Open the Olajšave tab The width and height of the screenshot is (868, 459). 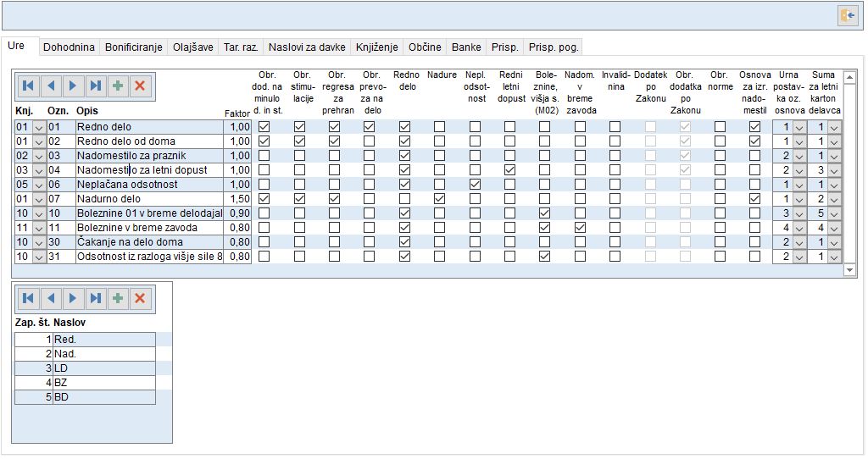pyautogui.click(x=192, y=47)
